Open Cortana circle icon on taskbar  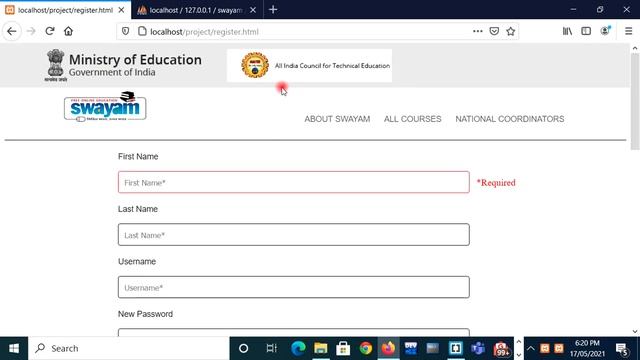tap(243, 348)
